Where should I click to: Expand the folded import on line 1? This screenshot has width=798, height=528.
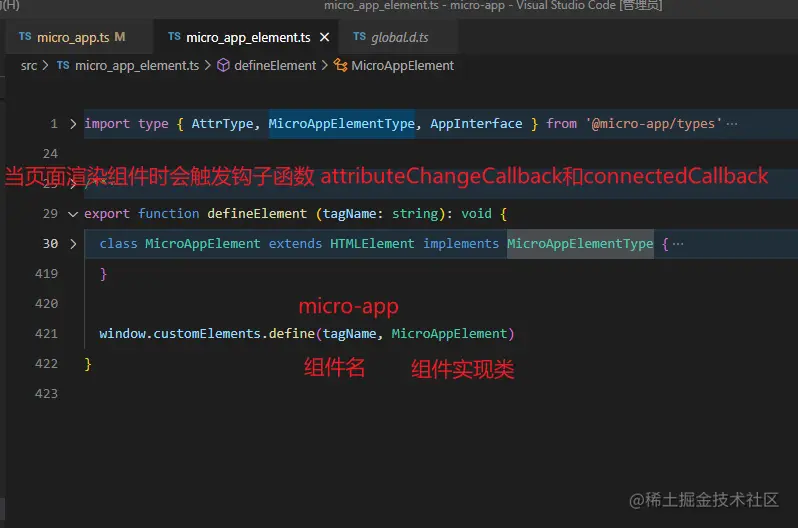tap(73, 124)
